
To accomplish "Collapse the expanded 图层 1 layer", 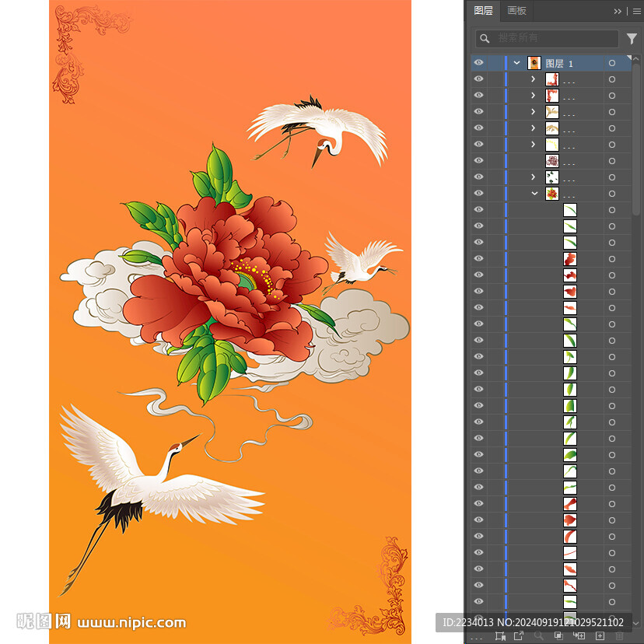I will 516,63.
